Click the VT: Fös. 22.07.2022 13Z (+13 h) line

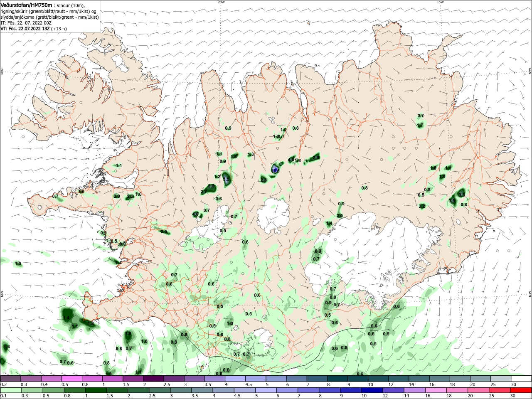pos(33,29)
